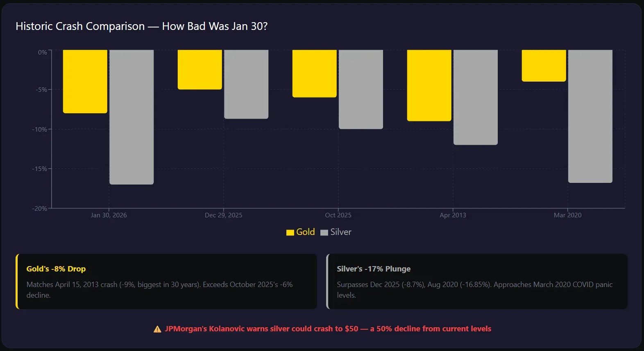Click the gray Silver legend swatch

[324, 232]
